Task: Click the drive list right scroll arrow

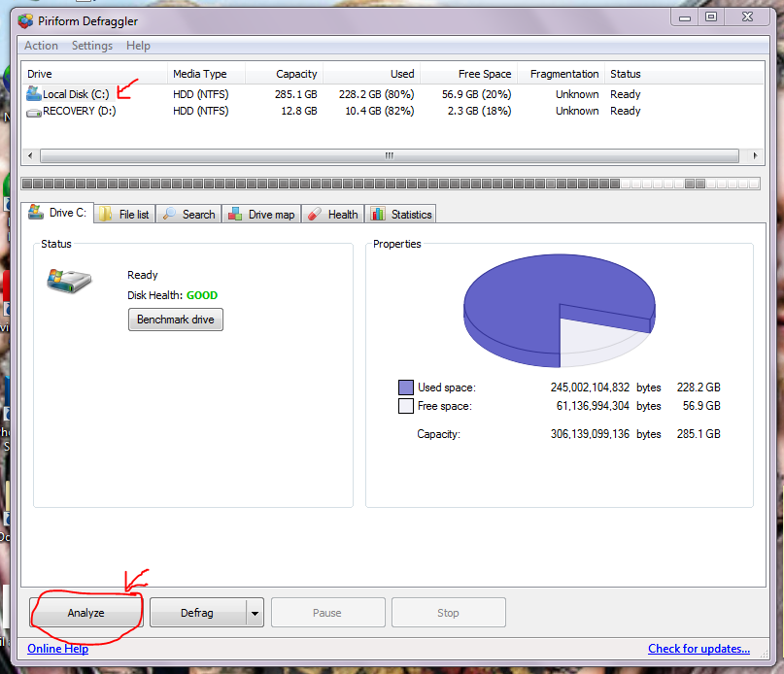Action: [756, 156]
